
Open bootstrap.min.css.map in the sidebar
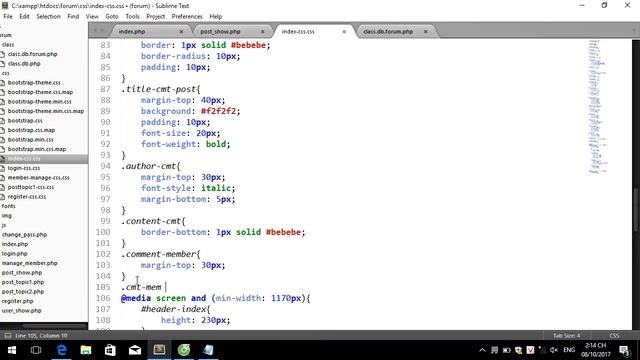tap(37, 149)
